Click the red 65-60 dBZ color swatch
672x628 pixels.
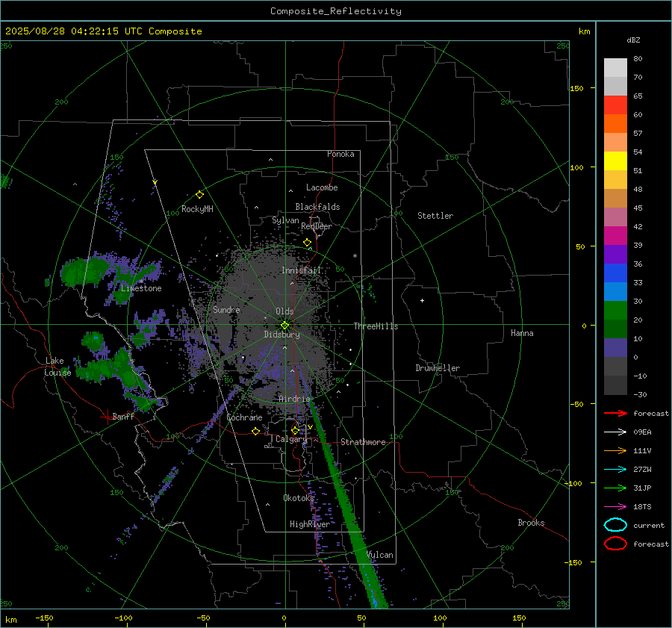pos(615,105)
